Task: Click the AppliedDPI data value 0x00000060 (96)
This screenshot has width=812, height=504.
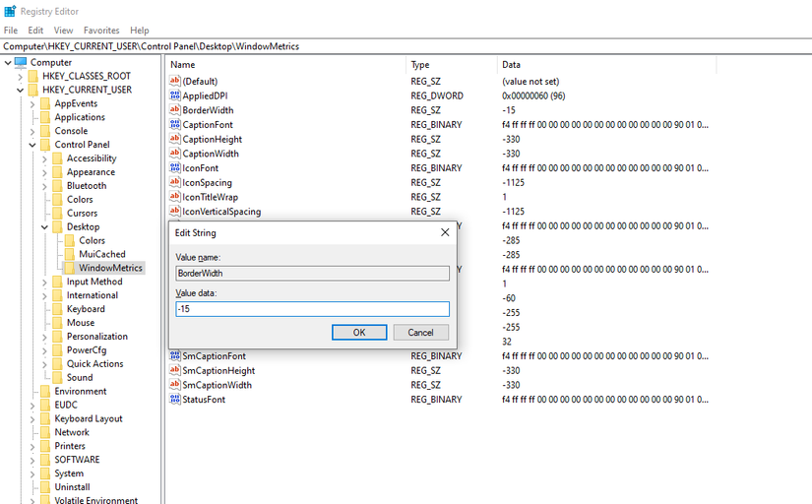Action: [x=533, y=95]
